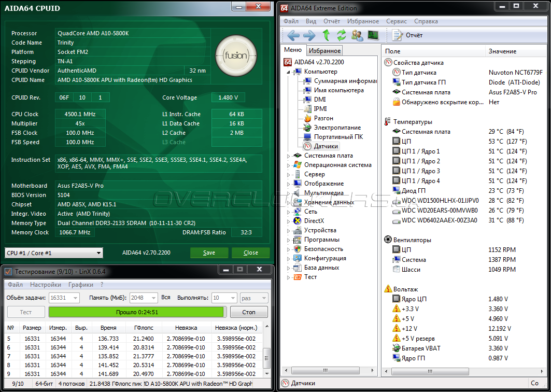Screen dimensions: 551x392
Task: Select Электропитание in the Компьютер tree
Action: coord(337,128)
